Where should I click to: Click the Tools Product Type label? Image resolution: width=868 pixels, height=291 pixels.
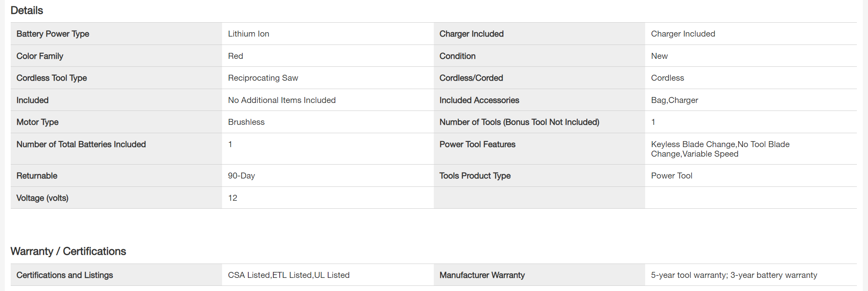pyautogui.click(x=475, y=176)
